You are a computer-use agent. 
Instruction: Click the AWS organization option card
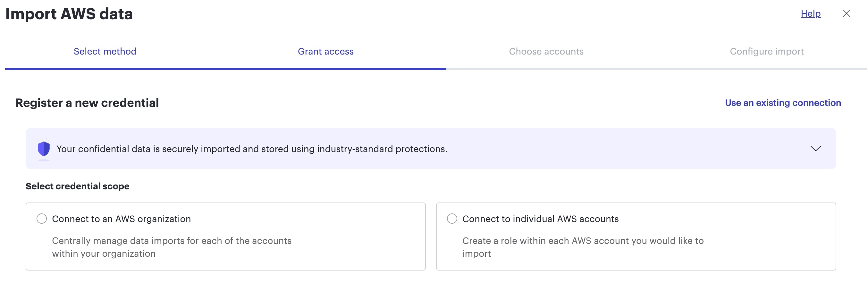[x=226, y=236]
